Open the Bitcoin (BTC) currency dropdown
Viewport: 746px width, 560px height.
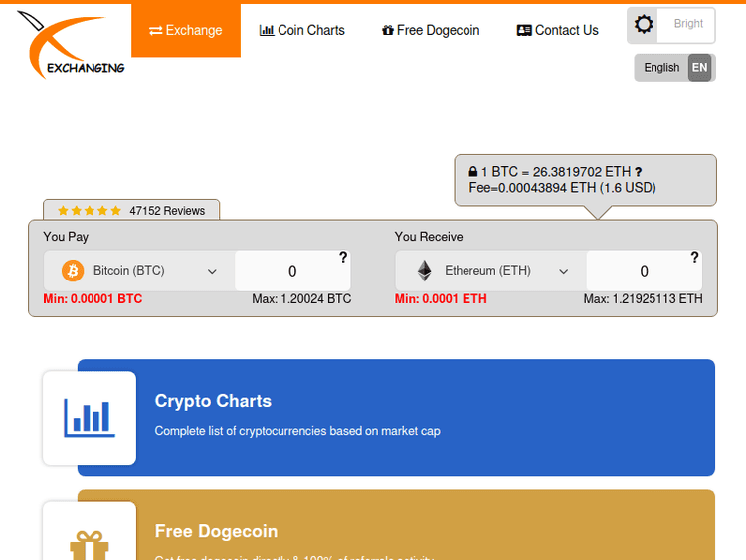[x=139, y=271]
